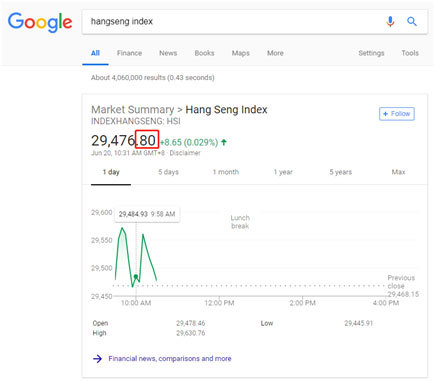Select the 1 day chart range

(x=111, y=172)
